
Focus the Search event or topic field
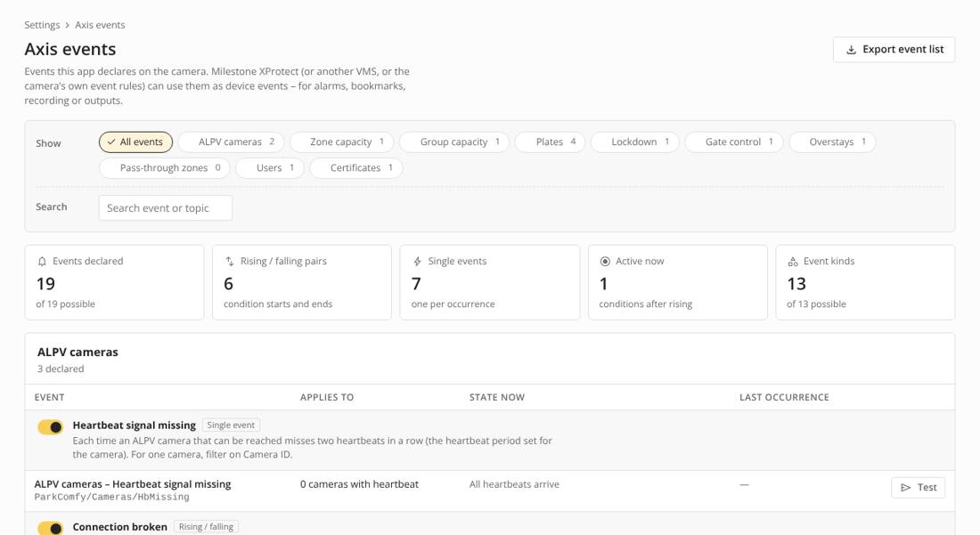(166, 208)
